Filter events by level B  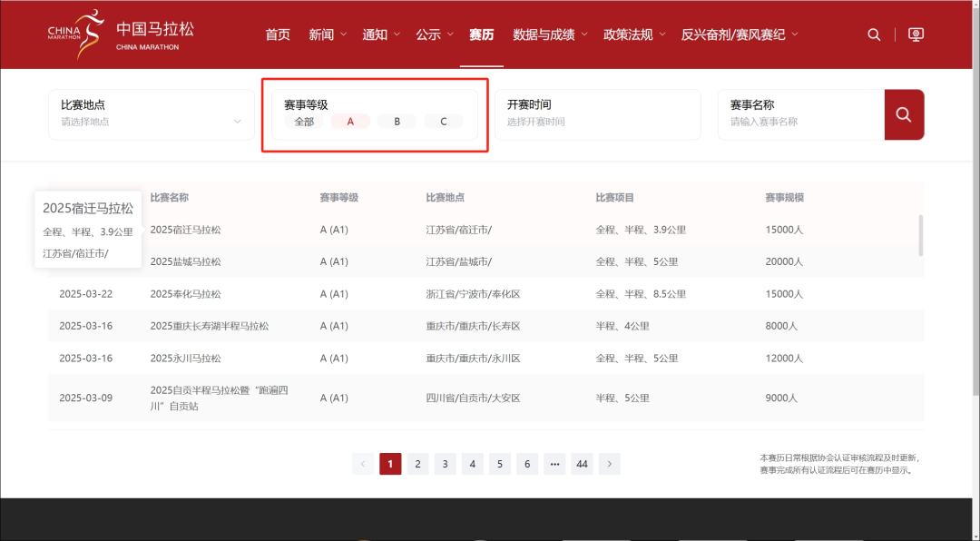397,122
